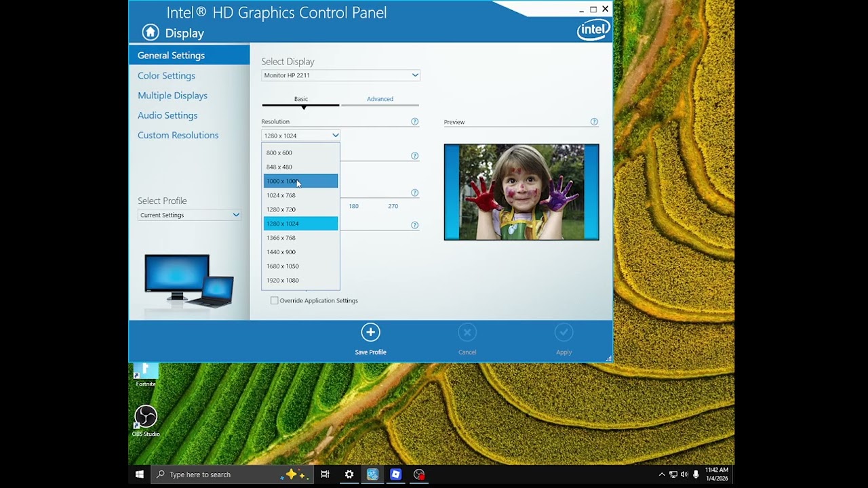This screenshot has width=868, height=488.
Task: Open the Windows Start menu
Action: click(x=140, y=474)
